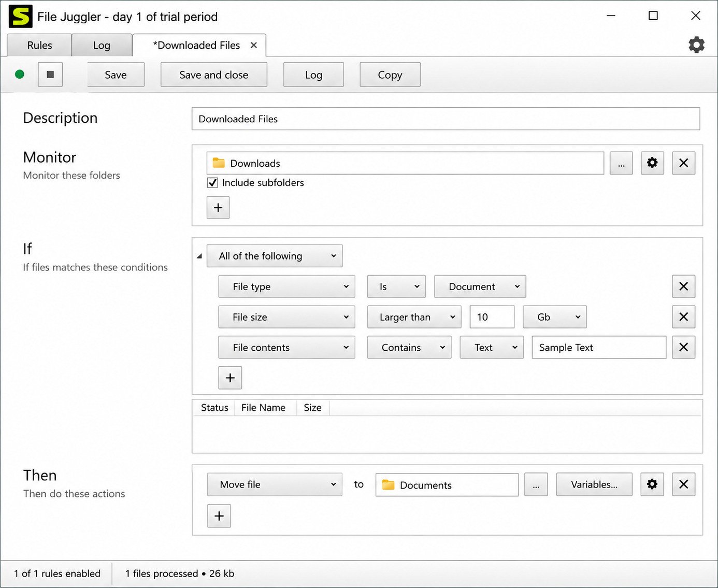718x588 pixels.
Task: Sort by Size column header
Action: (312, 408)
